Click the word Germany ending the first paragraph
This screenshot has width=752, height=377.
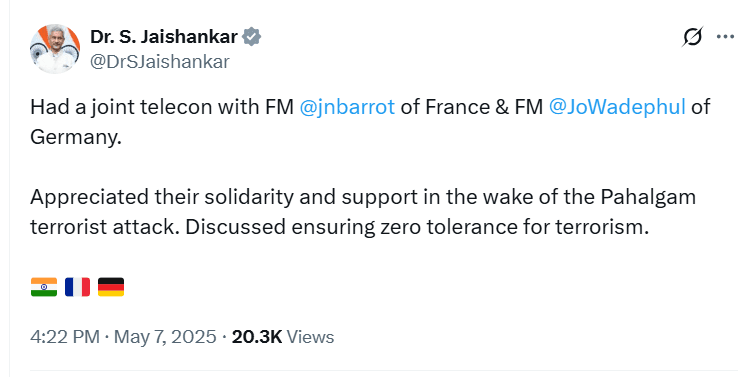(74, 138)
